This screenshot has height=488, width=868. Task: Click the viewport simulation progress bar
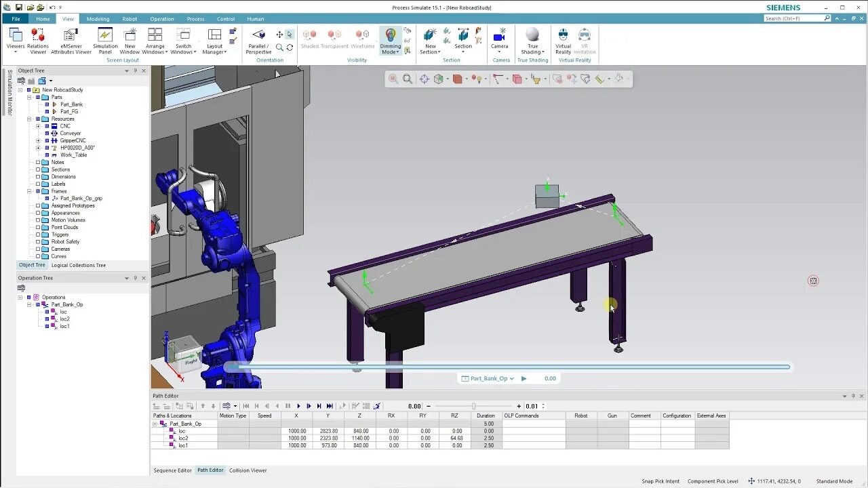[507, 367]
